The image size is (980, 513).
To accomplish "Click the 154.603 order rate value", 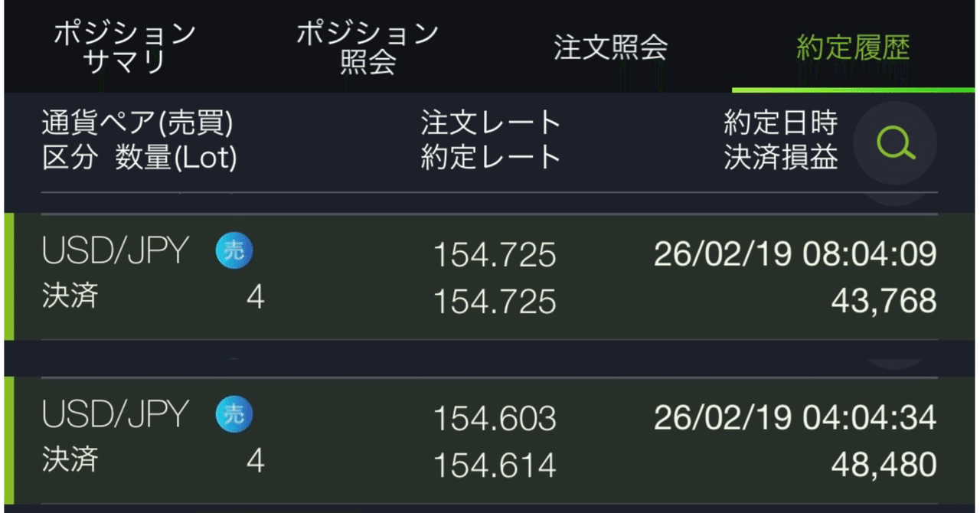I will 495,419.
